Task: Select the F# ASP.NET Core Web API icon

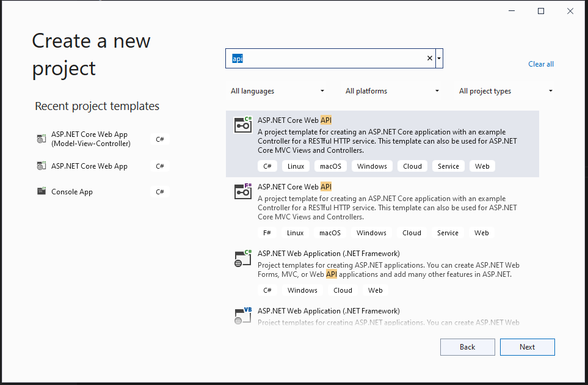Action: (243, 191)
